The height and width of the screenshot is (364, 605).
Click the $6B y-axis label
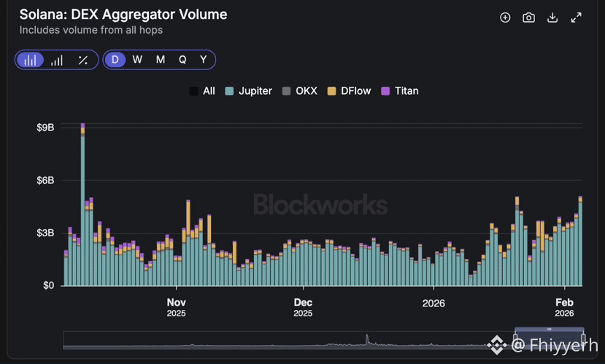pyautogui.click(x=45, y=180)
